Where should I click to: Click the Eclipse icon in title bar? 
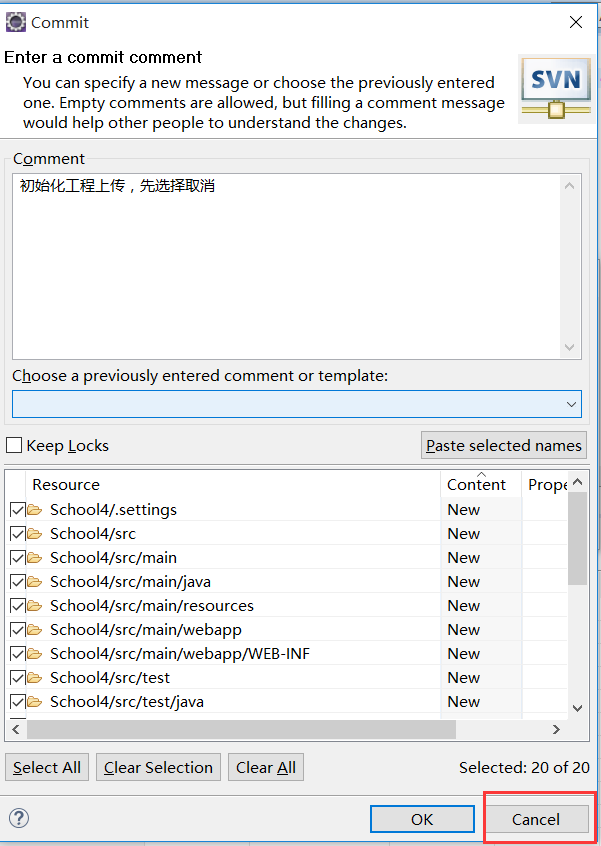tap(16, 21)
